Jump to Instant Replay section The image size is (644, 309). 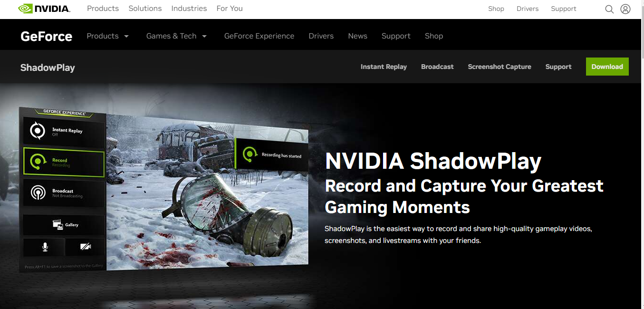click(384, 67)
